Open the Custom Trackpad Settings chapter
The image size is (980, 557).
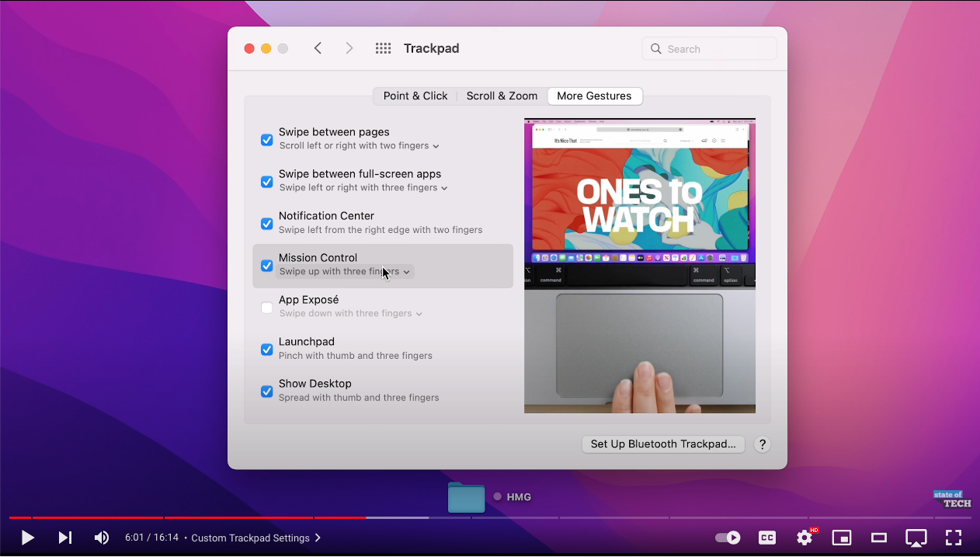coord(256,538)
